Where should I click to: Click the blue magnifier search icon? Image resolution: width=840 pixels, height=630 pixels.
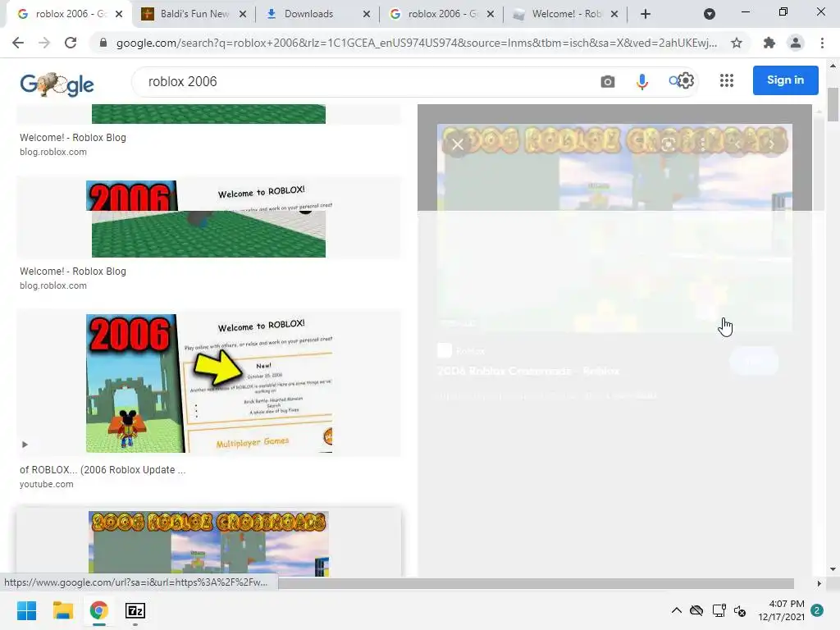coord(673,81)
